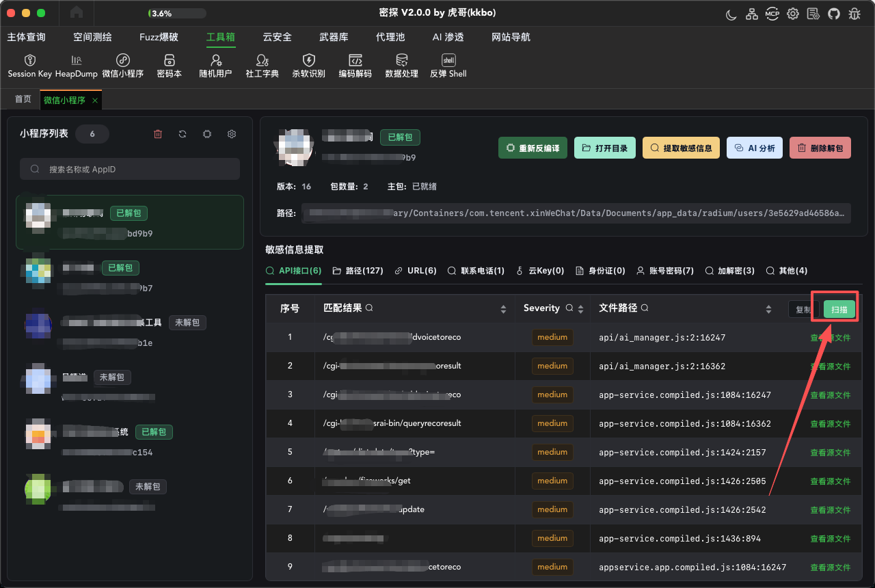Screen dimensions: 875x588
Task: Open the GitHub icon link
Action: [x=834, y=14]
